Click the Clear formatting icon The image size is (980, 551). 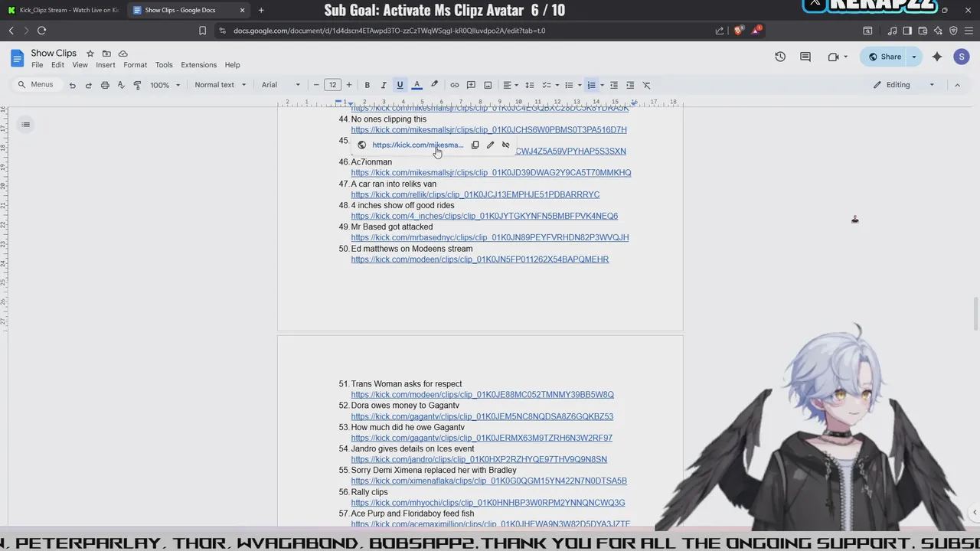(x=646, y=85)
